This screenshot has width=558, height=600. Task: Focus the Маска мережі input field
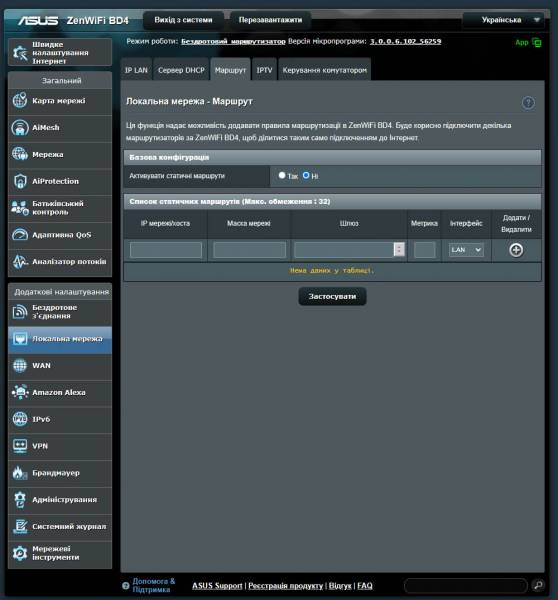250,250
